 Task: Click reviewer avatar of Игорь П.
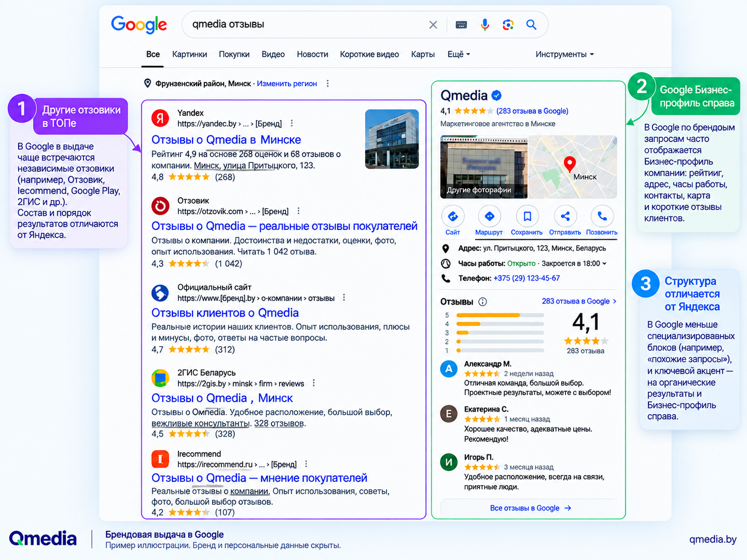(449, 462)
